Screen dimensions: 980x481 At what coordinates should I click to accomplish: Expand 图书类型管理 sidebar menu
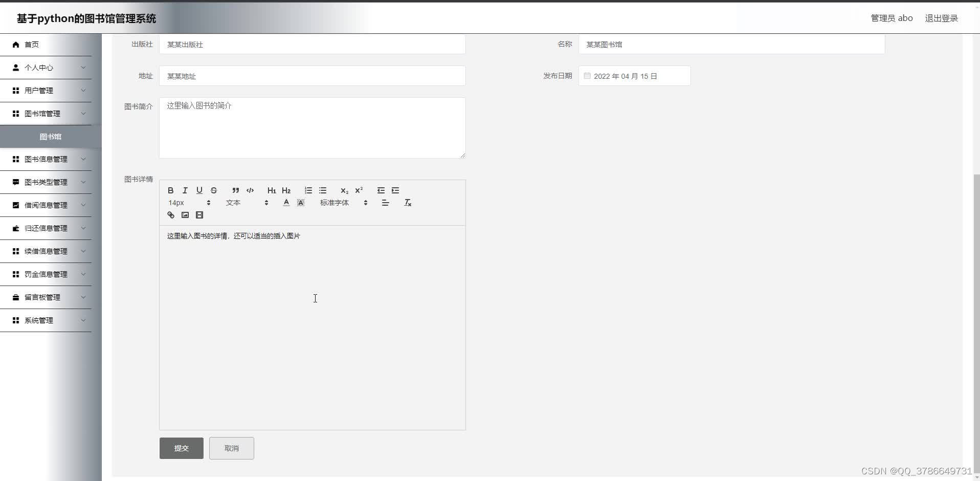coord(46,182)
